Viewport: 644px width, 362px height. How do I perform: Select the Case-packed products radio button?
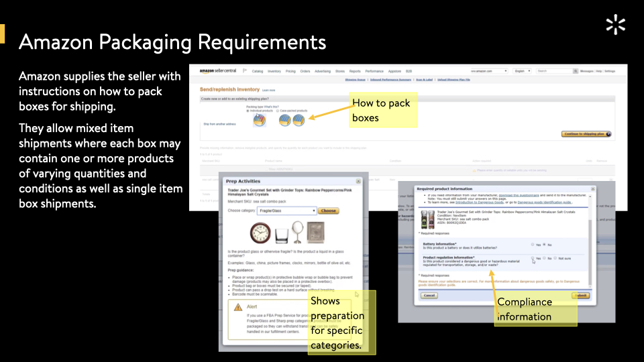(x=278, y=111)
